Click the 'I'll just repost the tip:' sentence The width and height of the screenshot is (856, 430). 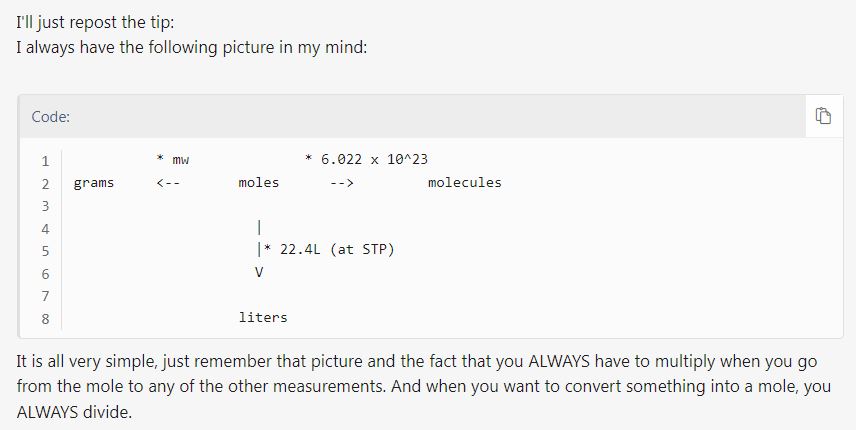point(95,23)
